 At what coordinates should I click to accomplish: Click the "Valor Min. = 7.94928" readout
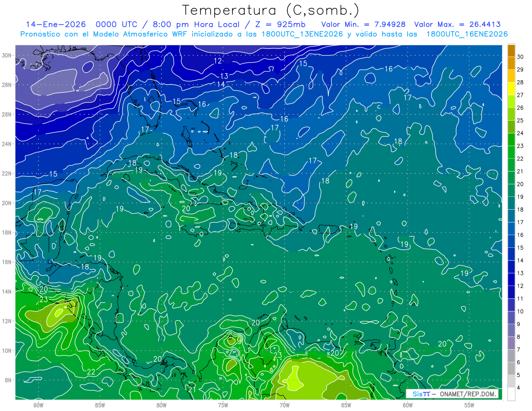364,24
